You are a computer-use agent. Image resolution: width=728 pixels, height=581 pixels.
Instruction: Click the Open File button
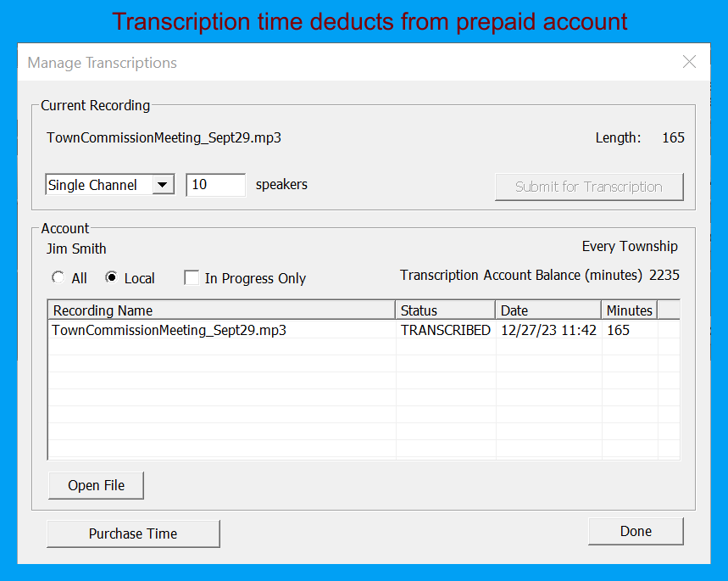tap(96, 485)
